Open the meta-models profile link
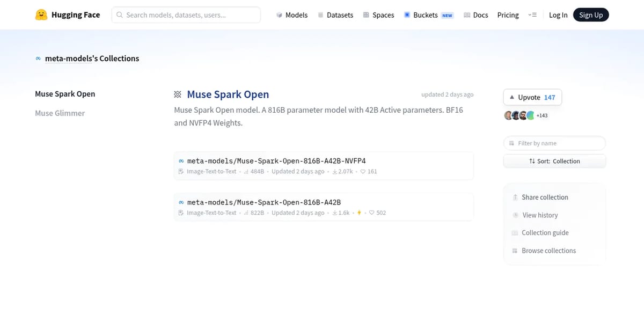644x322 pixels. (x=69, y=58)
